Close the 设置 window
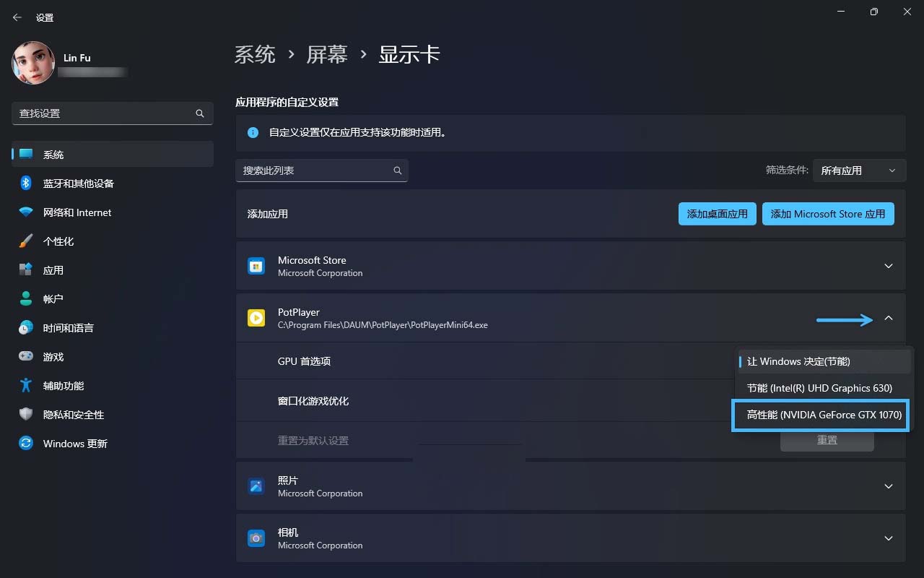This screenshot has height=578, width=924. click(x=907, y=12)
